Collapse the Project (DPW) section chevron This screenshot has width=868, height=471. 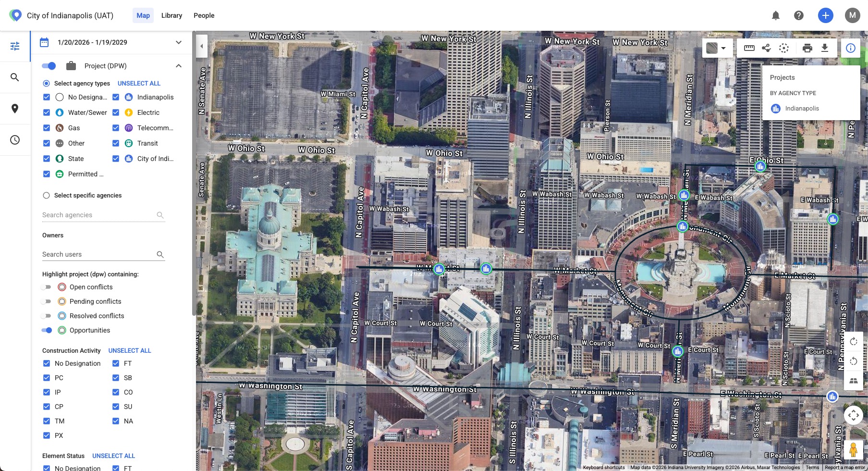(x=178, y=66)
